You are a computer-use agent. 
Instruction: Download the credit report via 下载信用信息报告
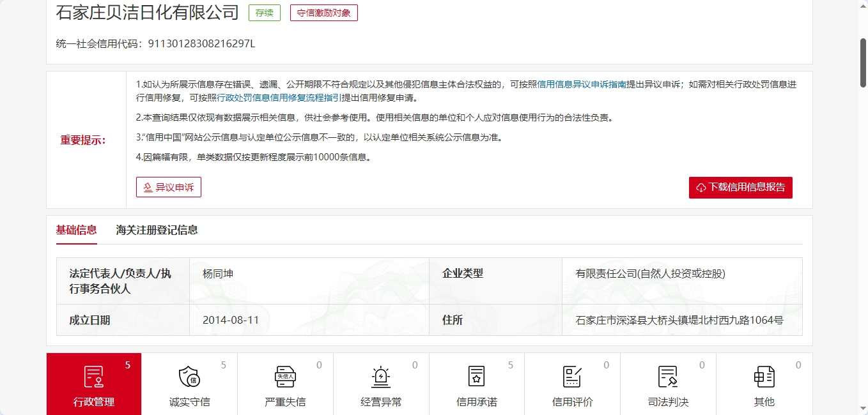click(741, 188)
